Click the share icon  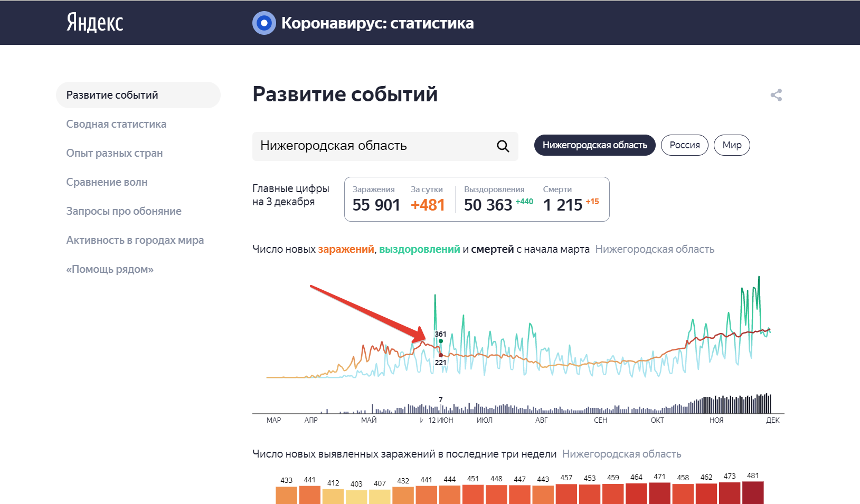[776, 95]
